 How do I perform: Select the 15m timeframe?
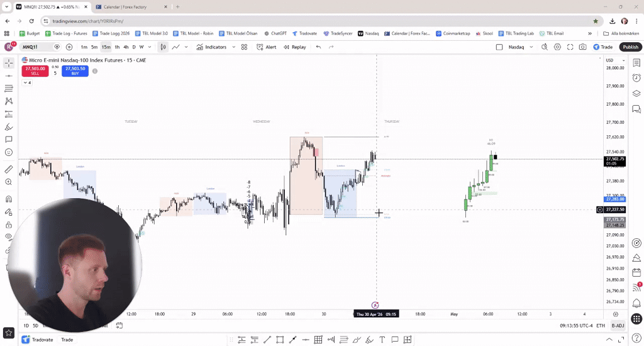coord(106,47)
